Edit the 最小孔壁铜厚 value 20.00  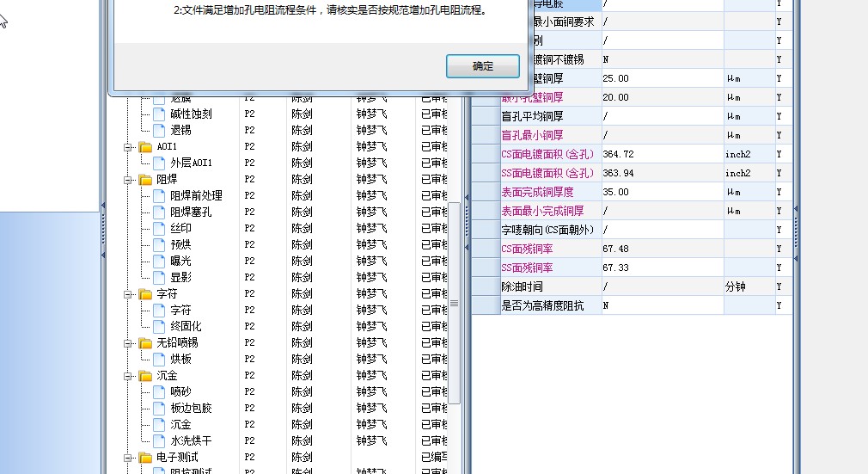tap(663, 97)
